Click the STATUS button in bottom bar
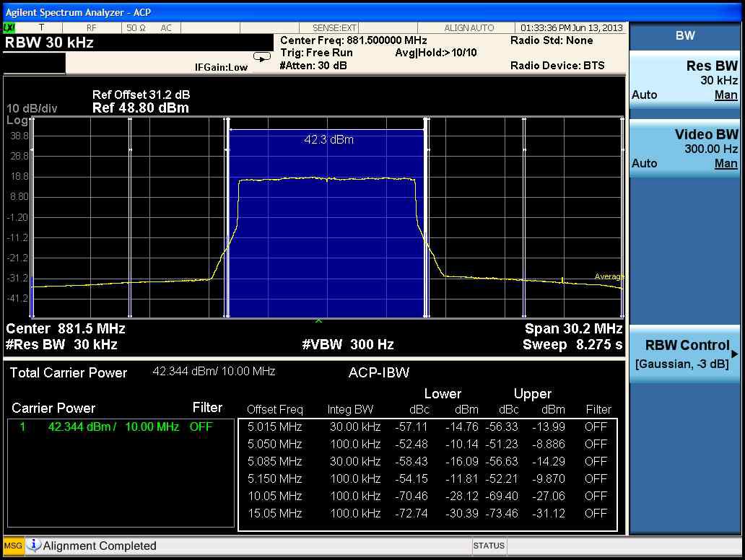 tap(488, 546)
